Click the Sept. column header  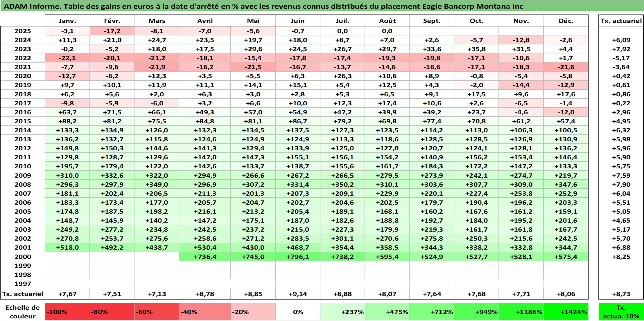432,21
